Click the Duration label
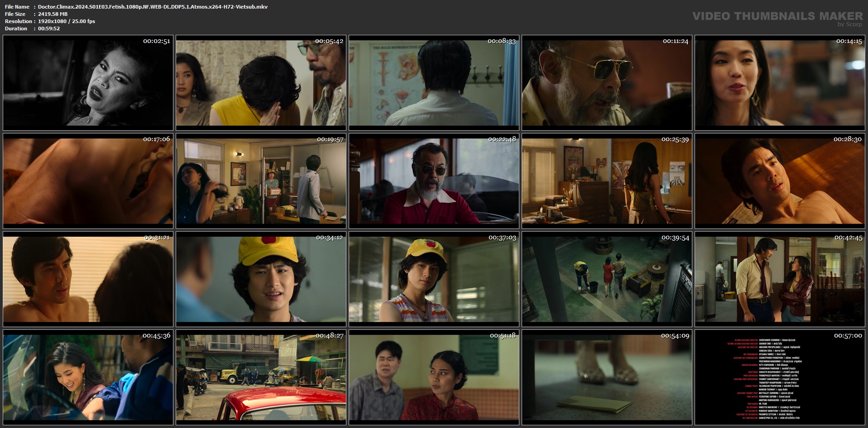Viewport: 868px width, 428px height. pyautogui.click(x=16, y=29)
